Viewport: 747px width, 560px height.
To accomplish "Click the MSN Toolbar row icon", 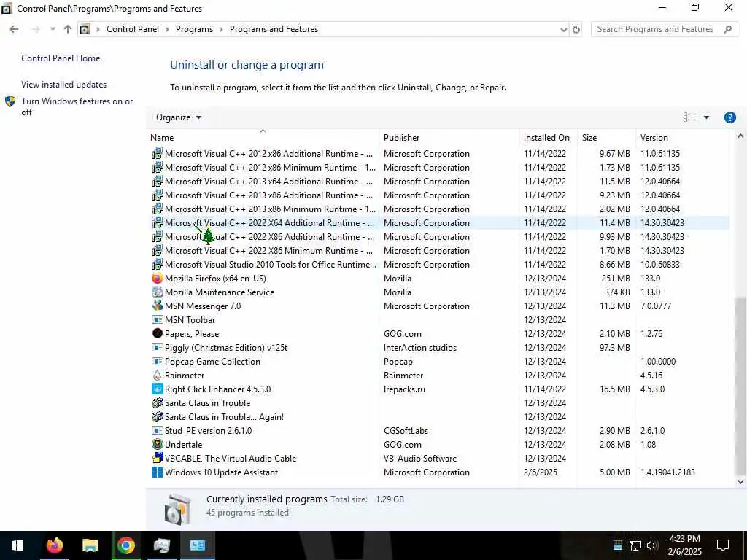I will tap(157, 320).
